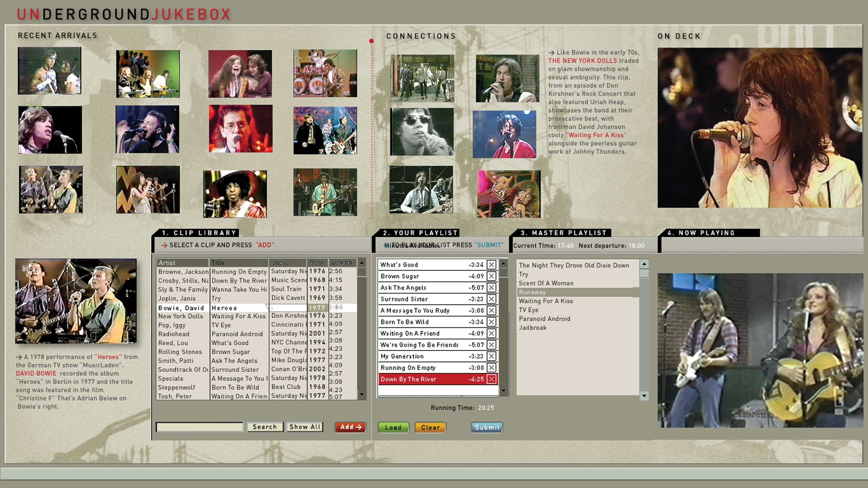The width and height of the screenshot is (868, 488).
Task: Remove Brown Sugar from your playlist
Action: click(x=491, y=276)
